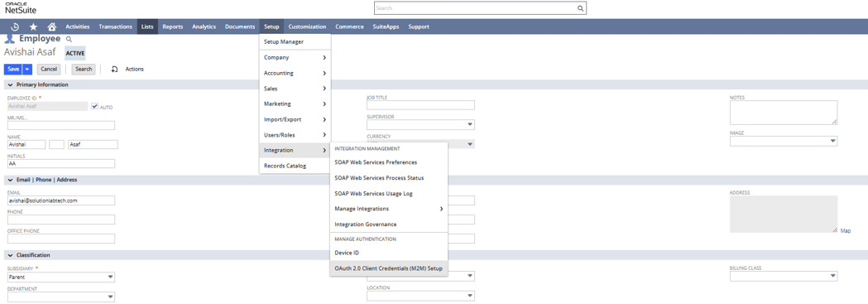Uncheck the AUTO employee ID checkbox
The width and height of the screenshot is (868, 304).
[x=94, y=106]
